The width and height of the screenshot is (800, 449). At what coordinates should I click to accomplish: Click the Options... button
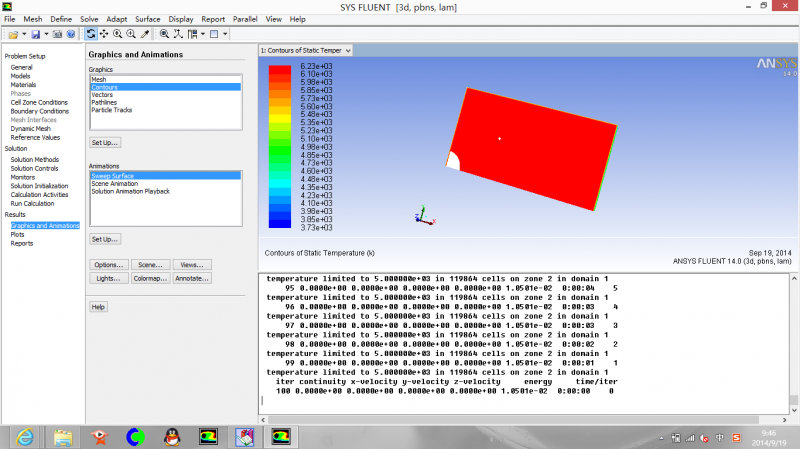coord(109,265)
